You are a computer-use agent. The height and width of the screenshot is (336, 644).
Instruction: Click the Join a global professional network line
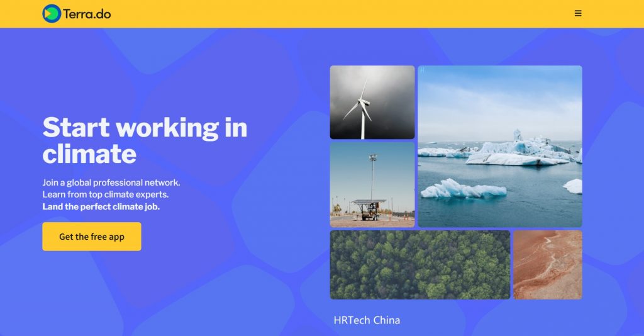pos(111,182)
